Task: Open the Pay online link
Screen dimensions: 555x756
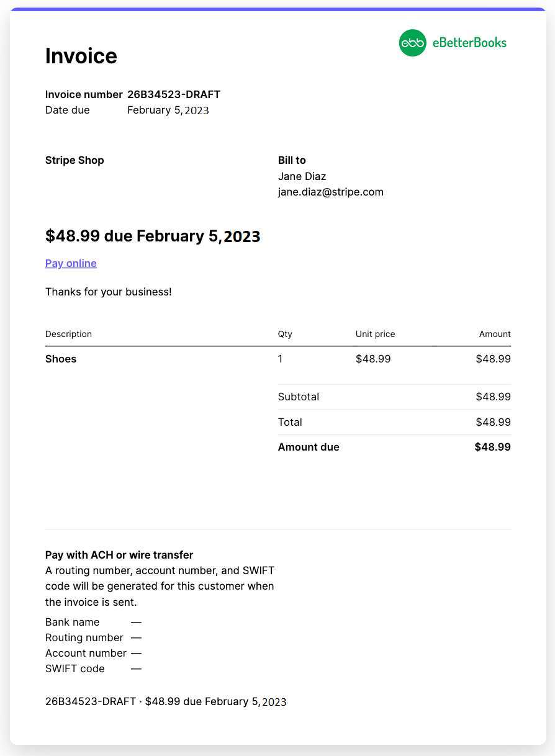Action: (71, 263)
